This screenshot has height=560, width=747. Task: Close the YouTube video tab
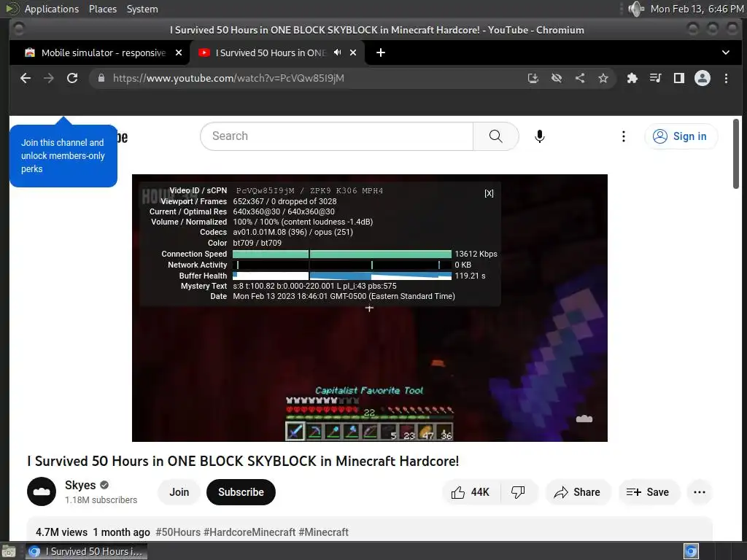tap(353, 52)
